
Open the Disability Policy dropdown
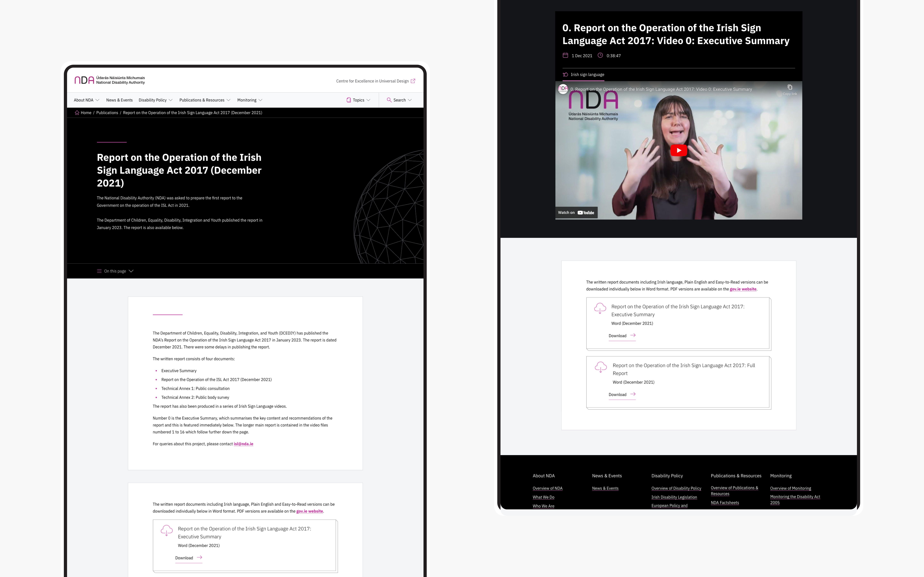155,100
